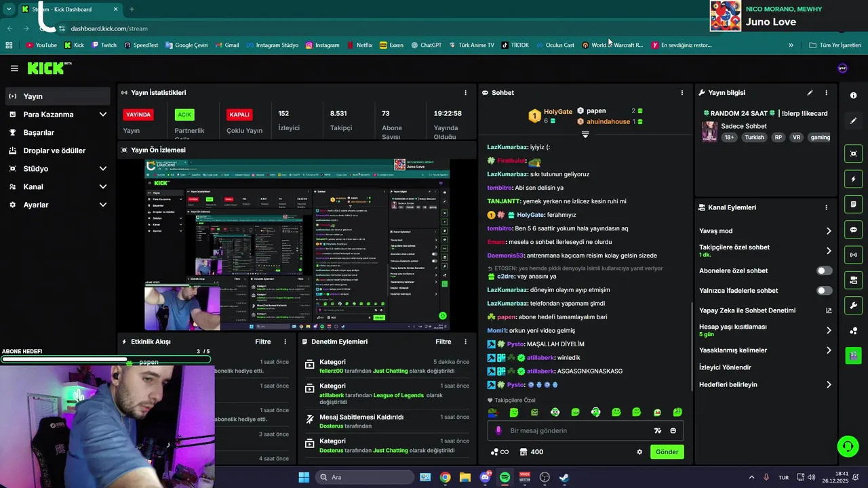Collapse the chat leaderboard with the arrow below HolyGate

click(585, 134)
